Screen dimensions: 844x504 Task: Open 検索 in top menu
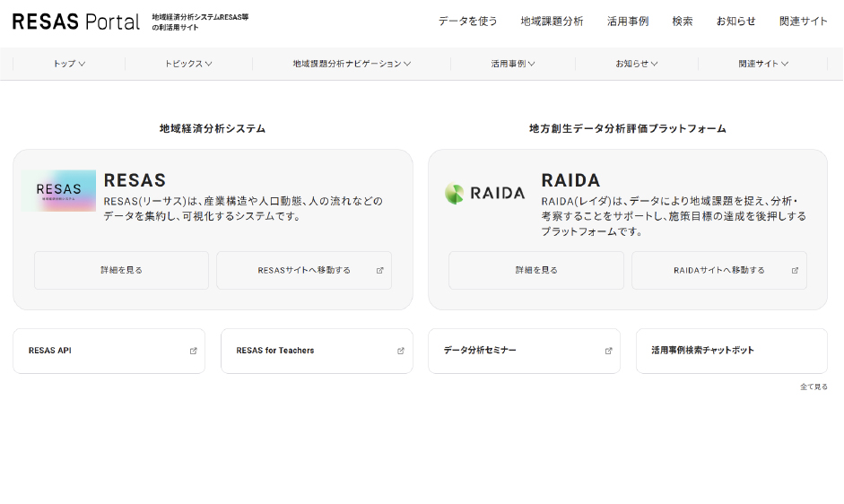(683, 22)
